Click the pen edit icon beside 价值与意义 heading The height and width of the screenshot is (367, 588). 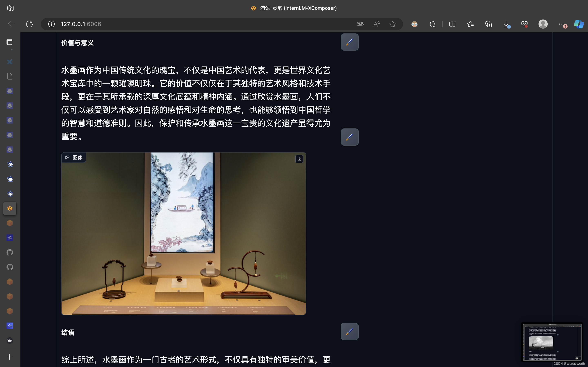point(349,42)
